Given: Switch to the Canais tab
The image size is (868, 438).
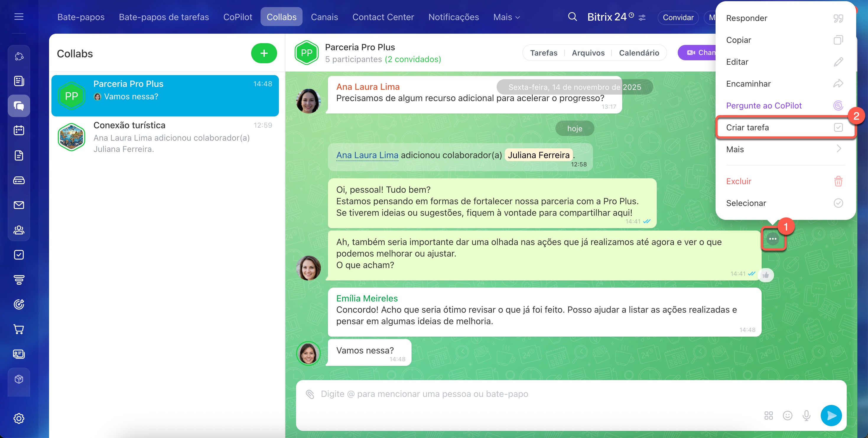Looking at the screenshot, I should click(324, 17).
